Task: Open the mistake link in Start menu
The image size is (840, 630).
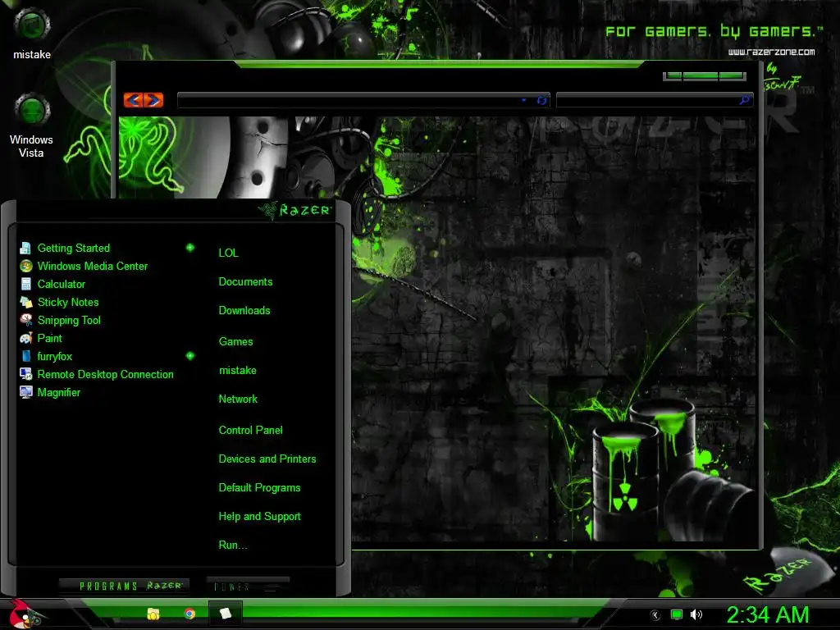Action: click(237, 371)
